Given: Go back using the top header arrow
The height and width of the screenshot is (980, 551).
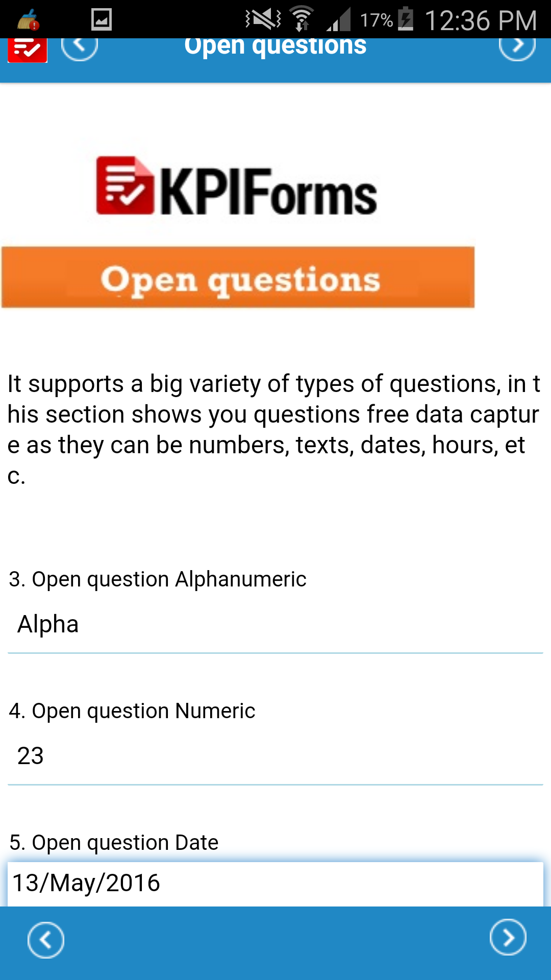Looking at the screenshot, I should pyautogui.click(x=79, y=47).
